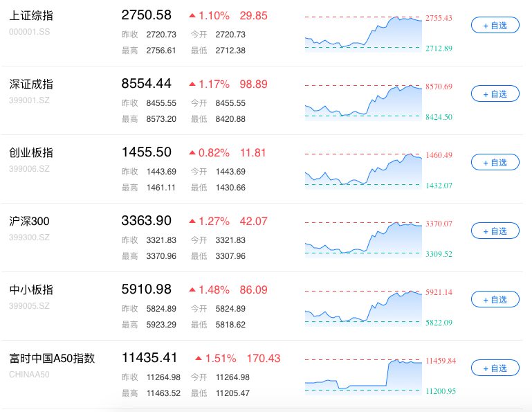Add 中小板指 to watchlist with +自选

tap(495, 300)
